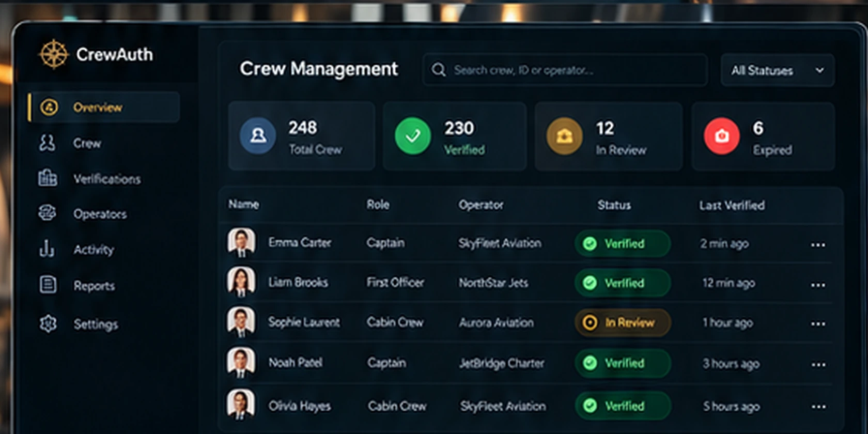Screen dimensions: 868x434
Task: Focus the Search crew, ID or operator field
Action: tap(565, 70)
